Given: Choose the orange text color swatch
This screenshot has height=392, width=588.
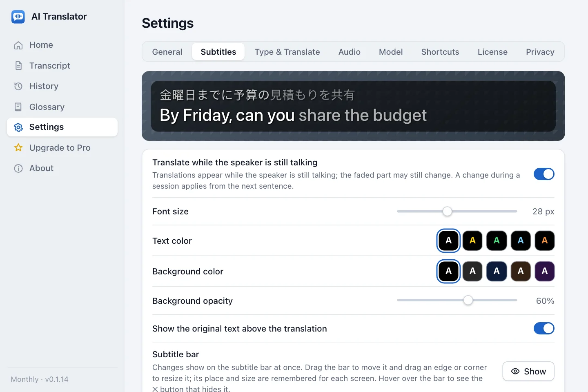Looking at the screenshot, I should point(545,241).
